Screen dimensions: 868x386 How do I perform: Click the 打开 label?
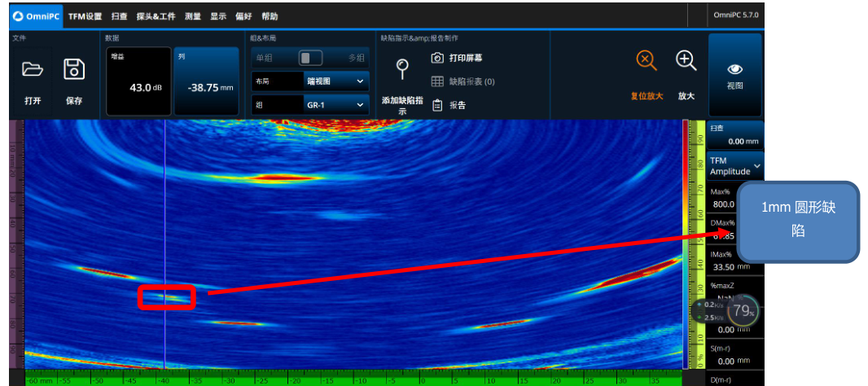coord(33,101)
